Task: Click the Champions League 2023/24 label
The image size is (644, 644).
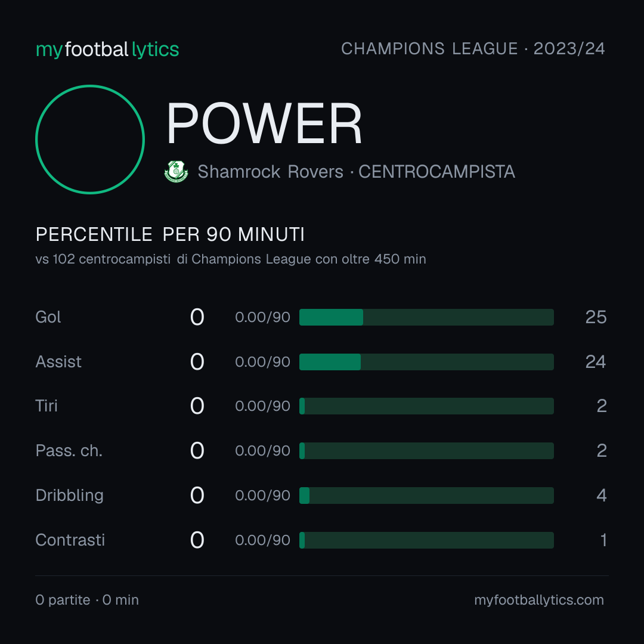Action: pos(473,48)
